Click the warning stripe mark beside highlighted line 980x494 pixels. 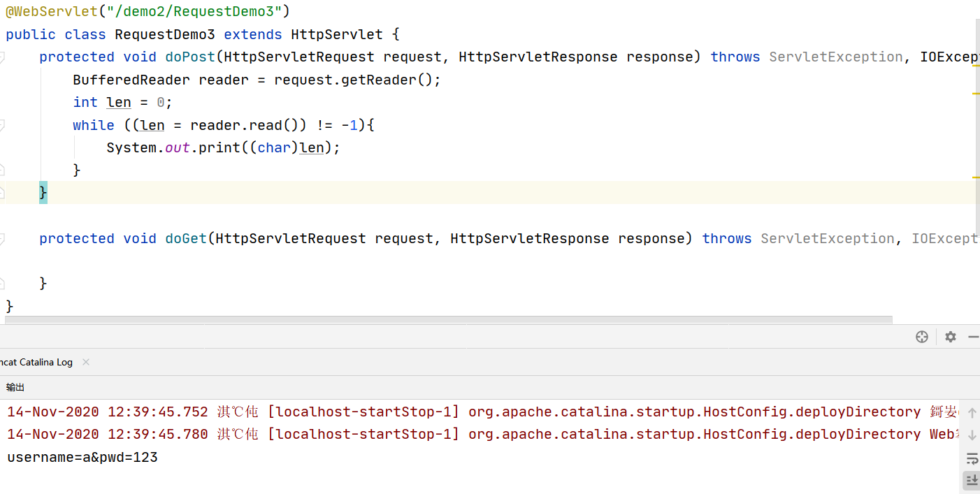tap(976, 178)
